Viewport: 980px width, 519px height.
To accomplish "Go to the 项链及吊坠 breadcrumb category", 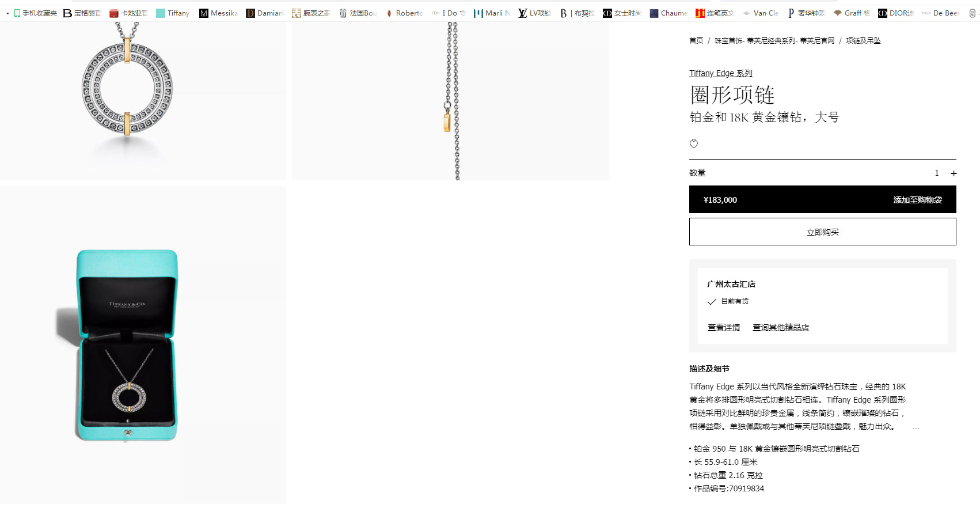I will pyautogui.click(x=863, y=40).
